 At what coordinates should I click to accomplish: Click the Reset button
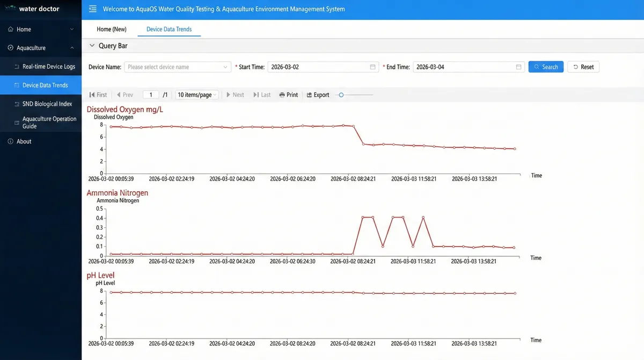(x=583, y=67)
